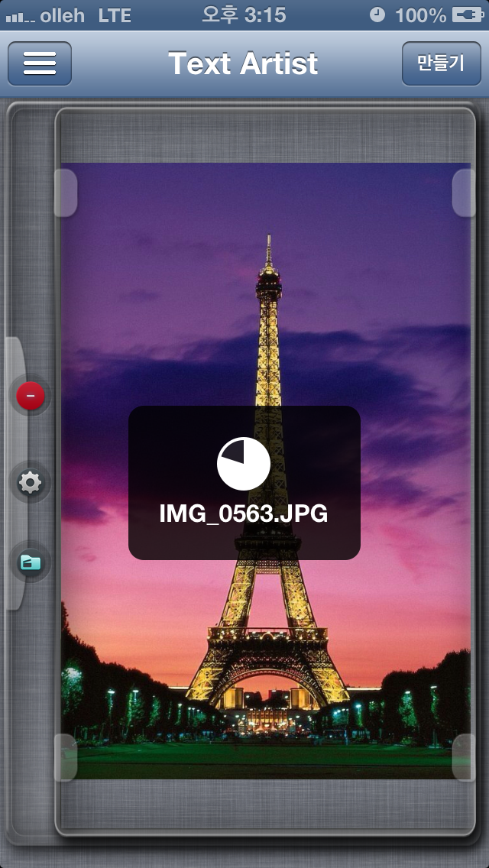Tap the bottom-left corner handle of photo
Screen dimensions: 489x868
tap(66, 758)
